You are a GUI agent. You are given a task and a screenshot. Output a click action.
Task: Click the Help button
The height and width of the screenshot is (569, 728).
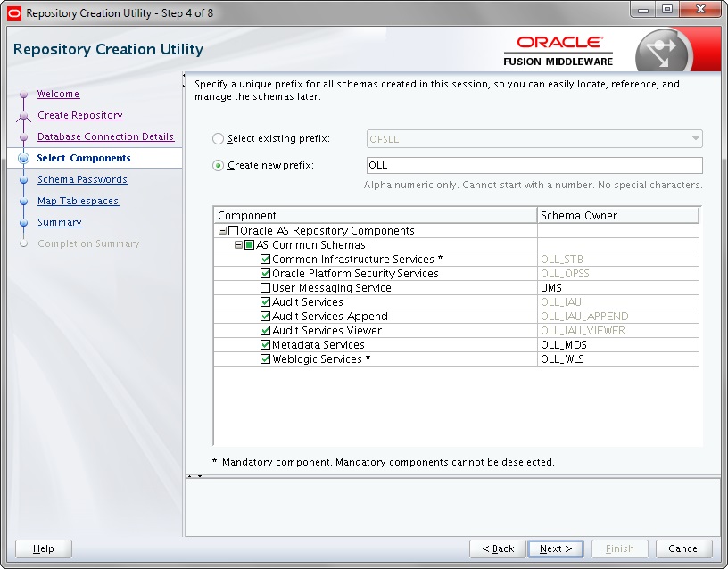(x=44, y=548)
